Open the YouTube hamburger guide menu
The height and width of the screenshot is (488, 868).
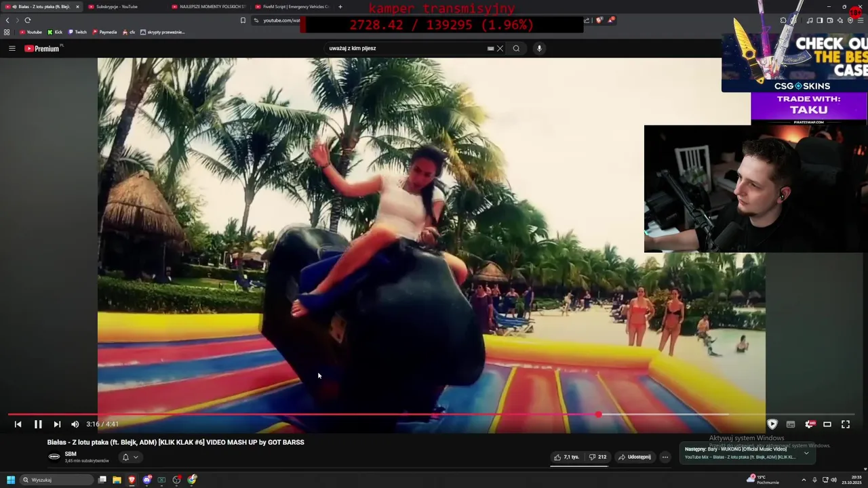12,48
